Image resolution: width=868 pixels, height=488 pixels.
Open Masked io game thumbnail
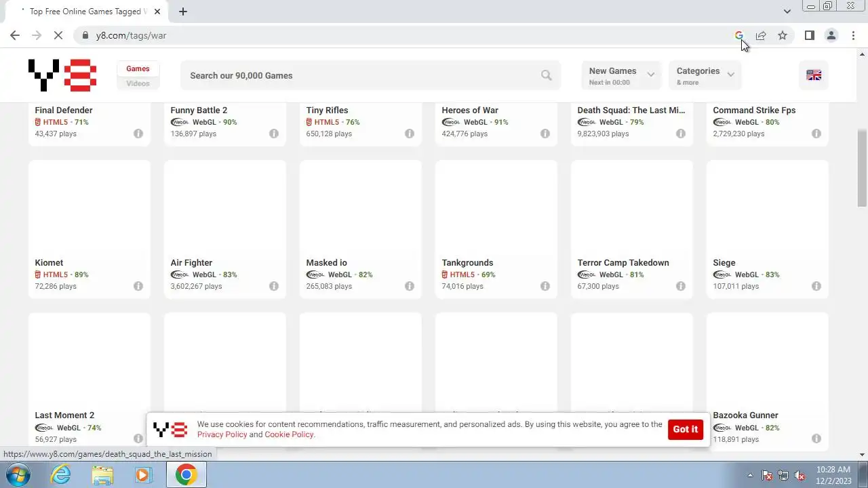click(x=361, y=207)
